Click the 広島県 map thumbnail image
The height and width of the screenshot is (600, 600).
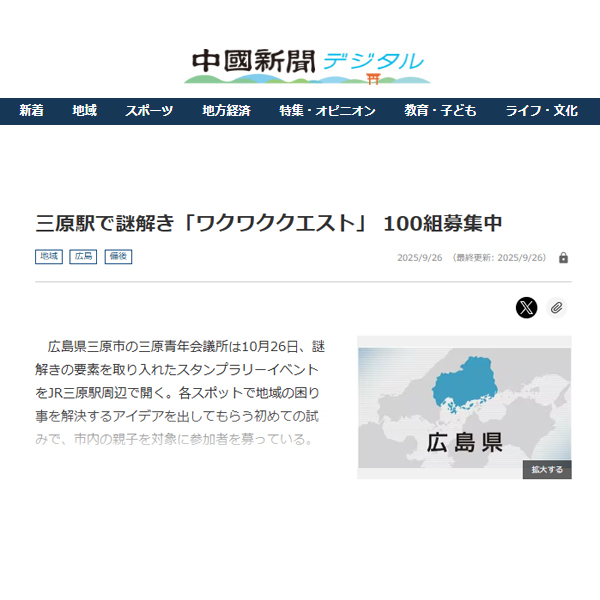[464, 407]
